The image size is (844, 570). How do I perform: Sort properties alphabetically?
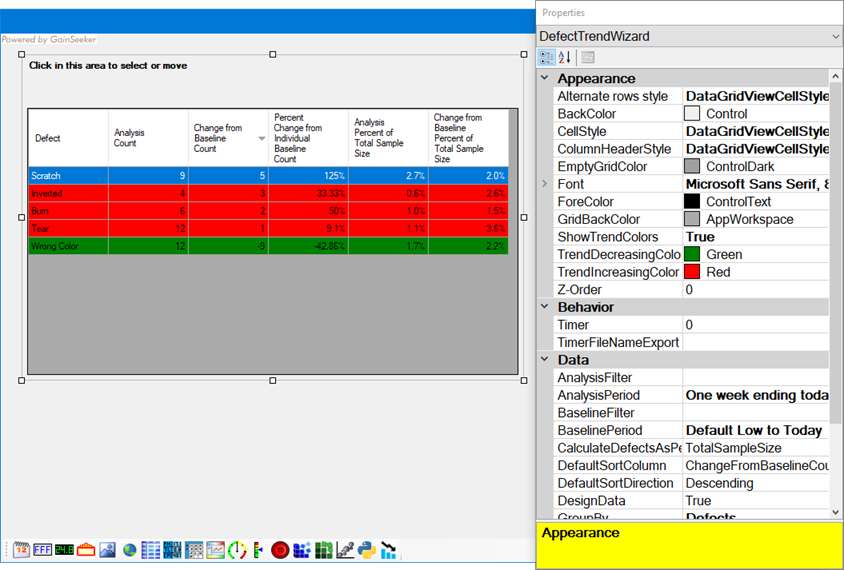[565, 58]
